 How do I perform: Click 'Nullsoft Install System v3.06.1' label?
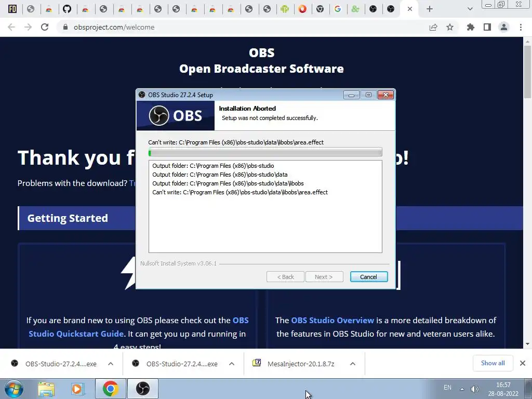[x=179, y=263]
